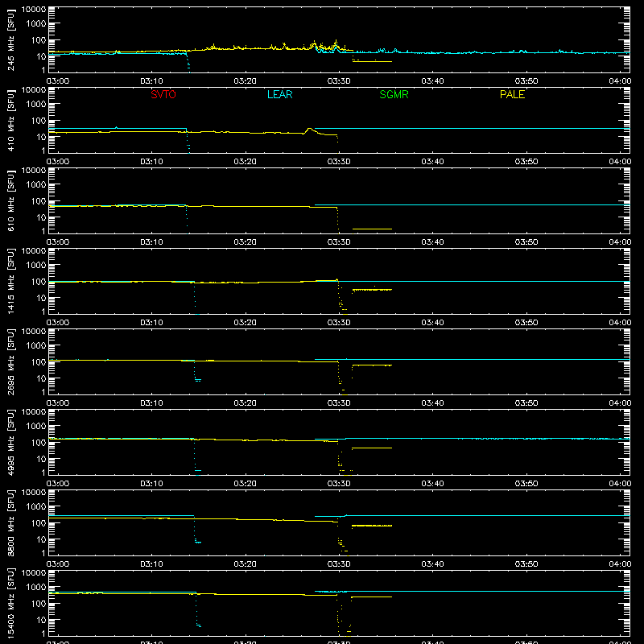Viewport: 644px width, 644px height.
Task: Click the 1000 tick of the 410 MHz plot
Action: pyautogui.click(x=36, y=105)
